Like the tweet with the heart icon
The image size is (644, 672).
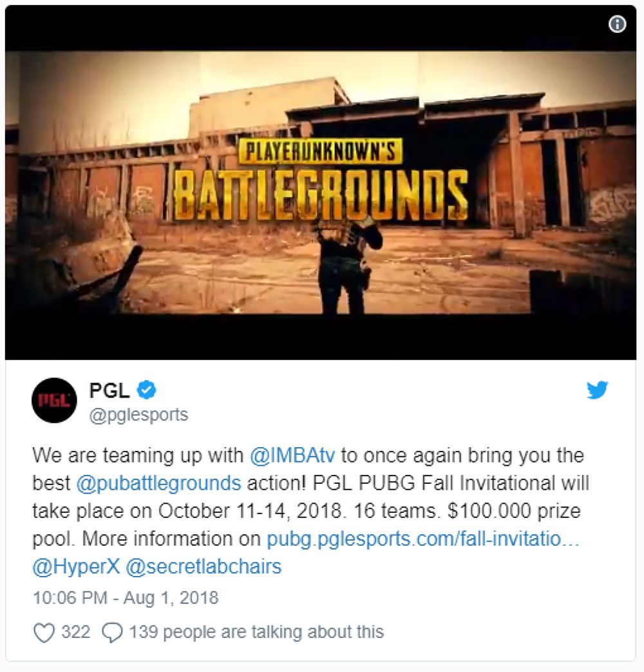(x=44, y=633)
